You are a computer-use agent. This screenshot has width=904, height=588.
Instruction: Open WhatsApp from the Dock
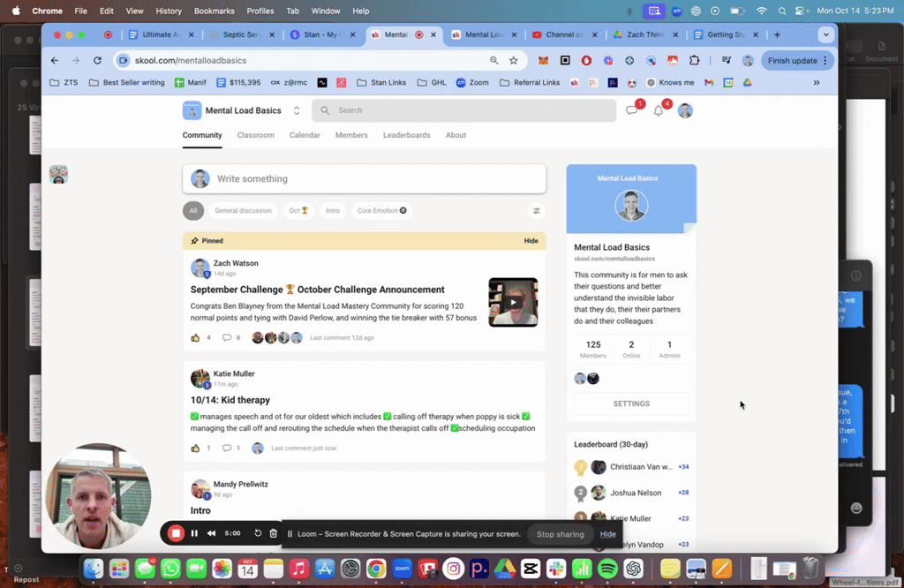click(x=170, y=569)
